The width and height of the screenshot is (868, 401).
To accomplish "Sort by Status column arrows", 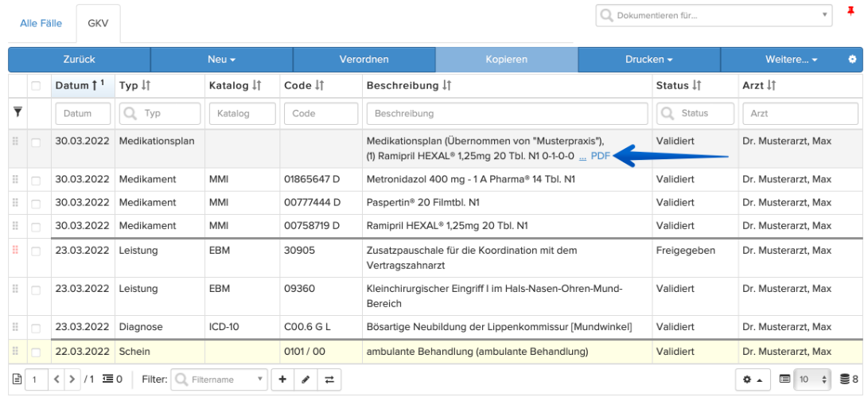I will (697, 85).
